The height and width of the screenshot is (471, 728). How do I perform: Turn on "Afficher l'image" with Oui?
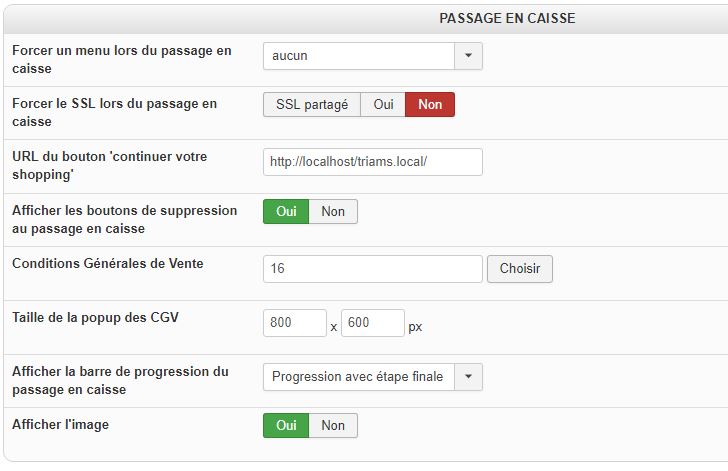pyautogui.click(x=286, y=425)
